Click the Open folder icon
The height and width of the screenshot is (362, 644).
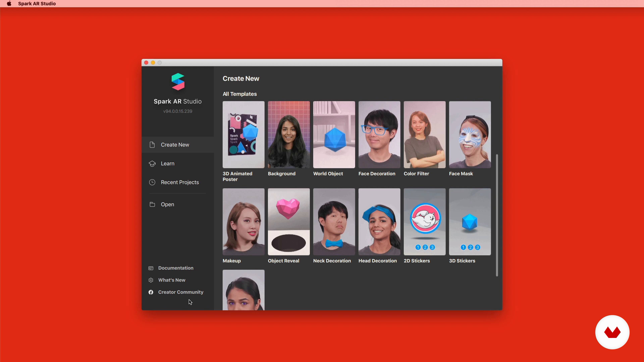point(152,204)
